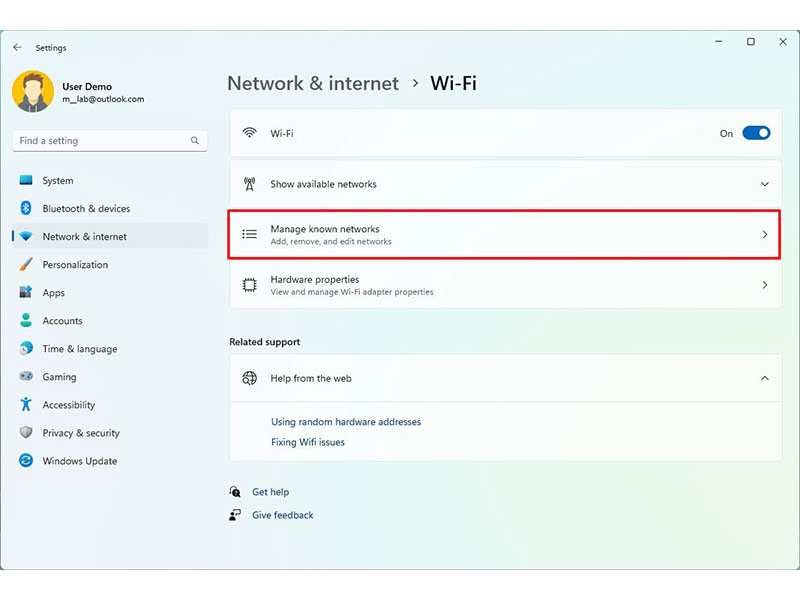Go to Accessibility settings

(x=110, y=405)
